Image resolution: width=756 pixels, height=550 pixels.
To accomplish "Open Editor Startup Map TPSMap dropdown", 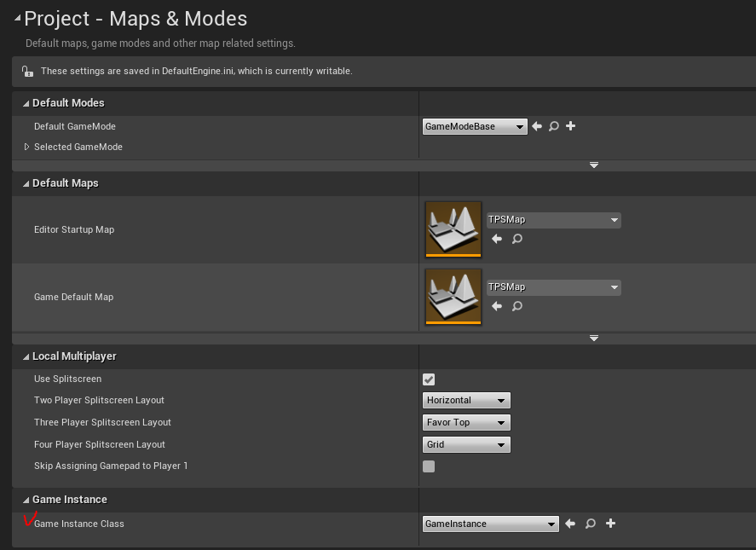I will pos(553,220).
